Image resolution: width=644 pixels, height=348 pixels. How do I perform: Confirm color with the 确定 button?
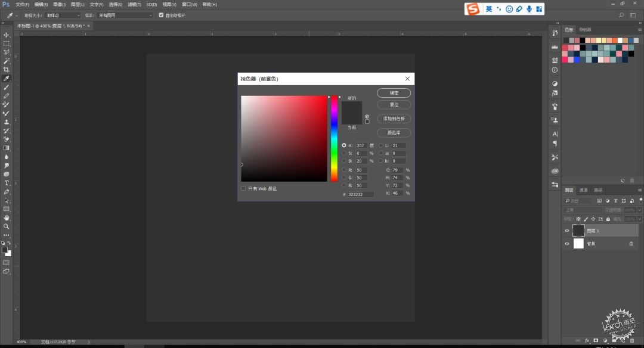click(x=394, y=93)
